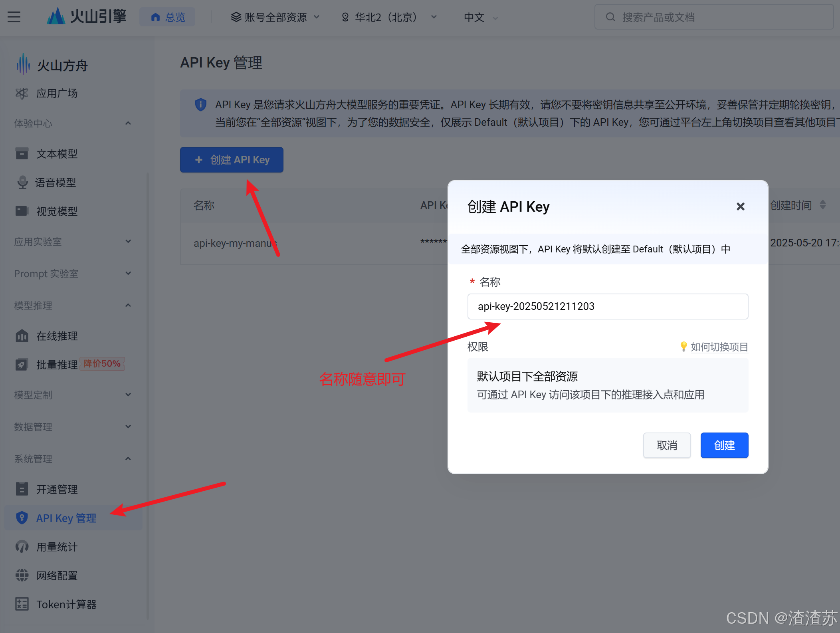This screenshot has height=633, width=840.
Task: Click the 降价50% badge
Action: [102, 364]
